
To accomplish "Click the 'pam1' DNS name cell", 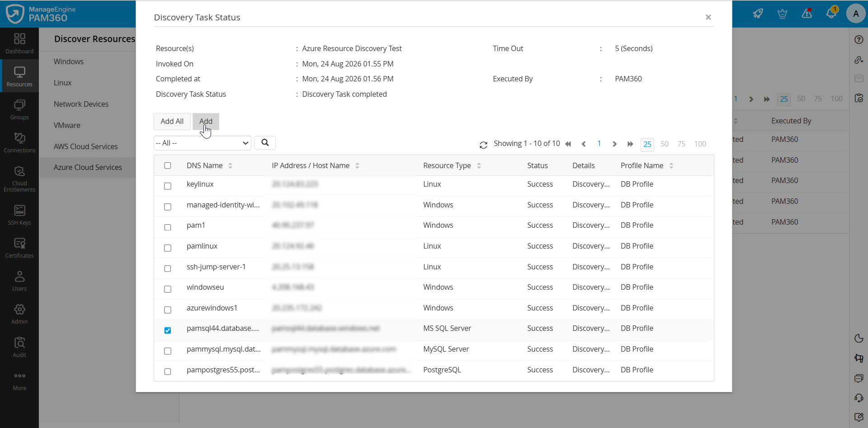I will pyautogui.click(x=196, y=225).
